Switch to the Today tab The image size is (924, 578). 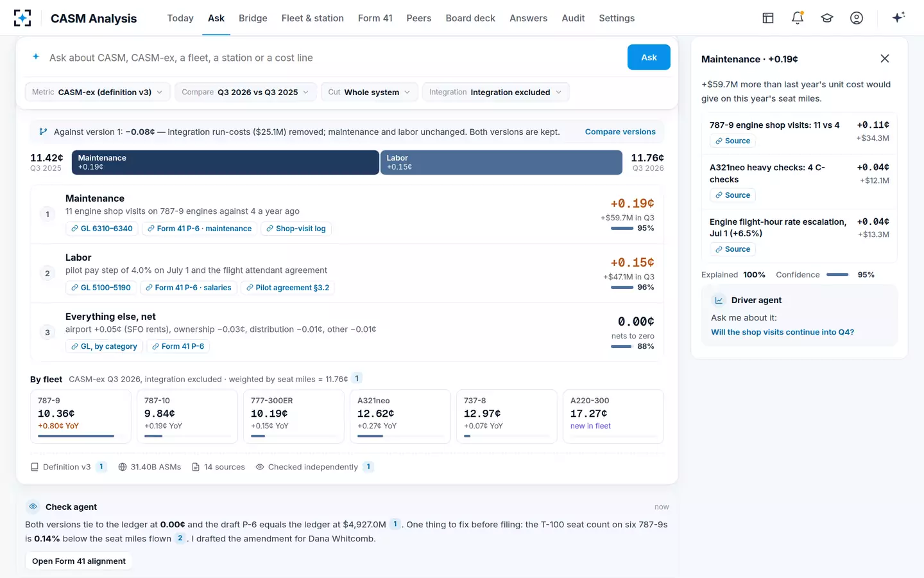pyautogui.click(x=180, y=18)
